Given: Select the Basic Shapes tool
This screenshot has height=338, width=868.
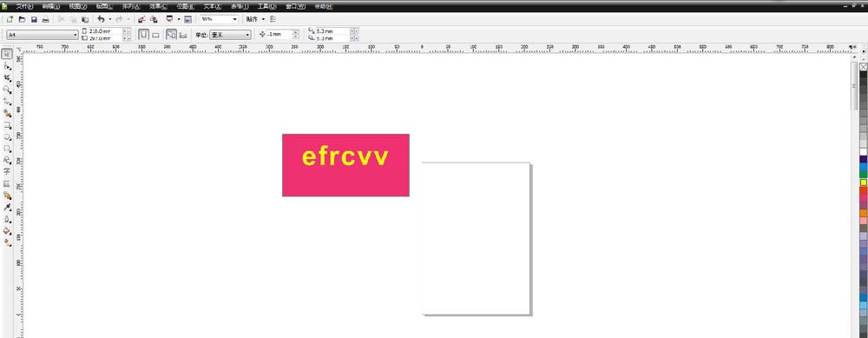Looking at the screenshot, I should pyautogui.click(x=7, y=160).
